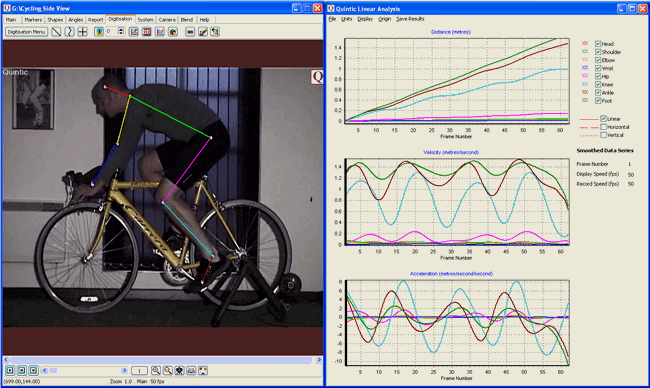650x388 pixels.
Task: Switch to the Markers tab
Action: (33, 19)
